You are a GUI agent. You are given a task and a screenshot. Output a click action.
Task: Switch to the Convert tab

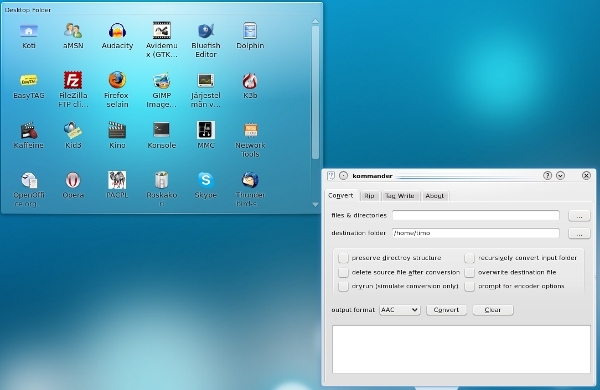click(341, 195)
